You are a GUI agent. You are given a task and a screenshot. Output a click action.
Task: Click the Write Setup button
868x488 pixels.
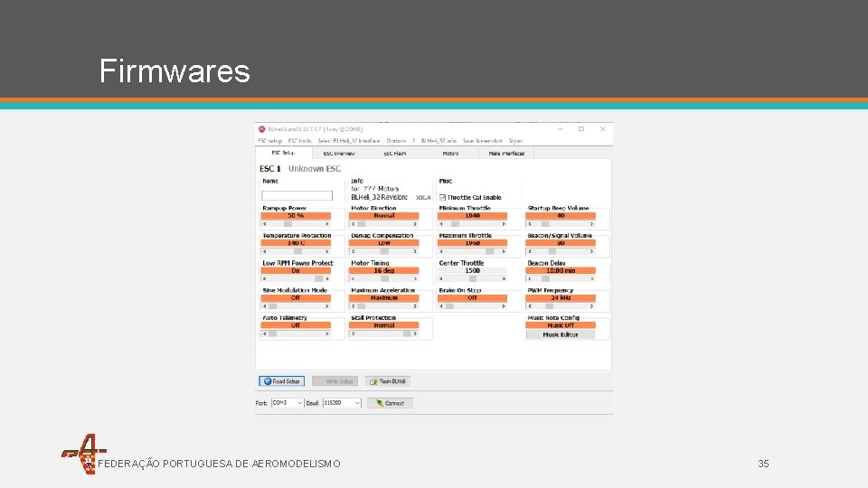pos(335,381)
